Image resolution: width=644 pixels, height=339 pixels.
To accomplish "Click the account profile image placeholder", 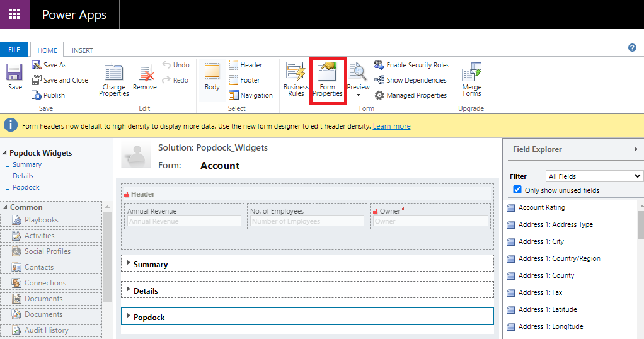I will tap(136, 156).
